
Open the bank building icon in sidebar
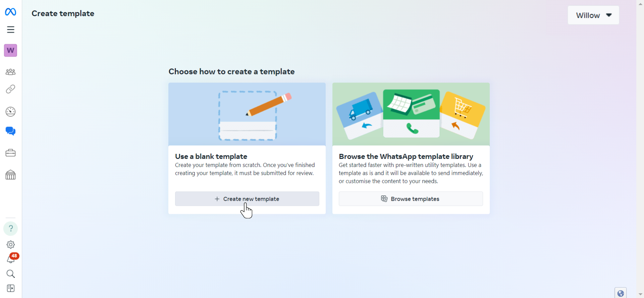pyautogui.click(x=11, y=175)
